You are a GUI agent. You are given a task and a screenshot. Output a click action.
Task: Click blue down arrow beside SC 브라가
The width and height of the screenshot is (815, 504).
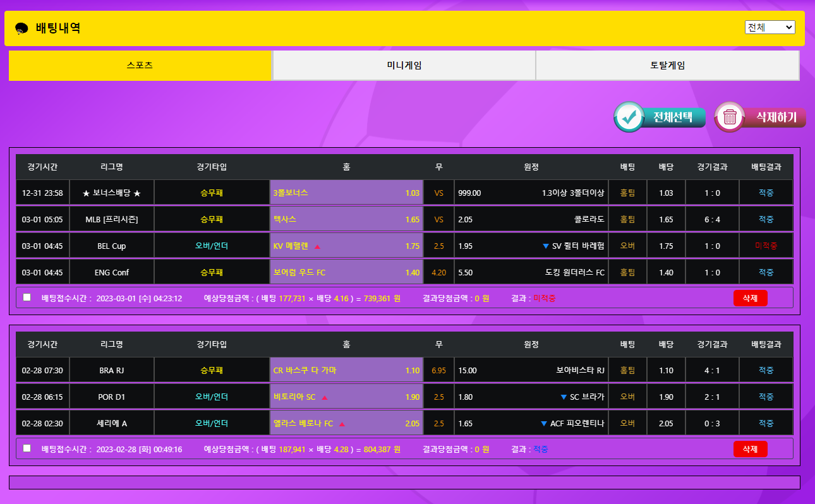(564, 397)
